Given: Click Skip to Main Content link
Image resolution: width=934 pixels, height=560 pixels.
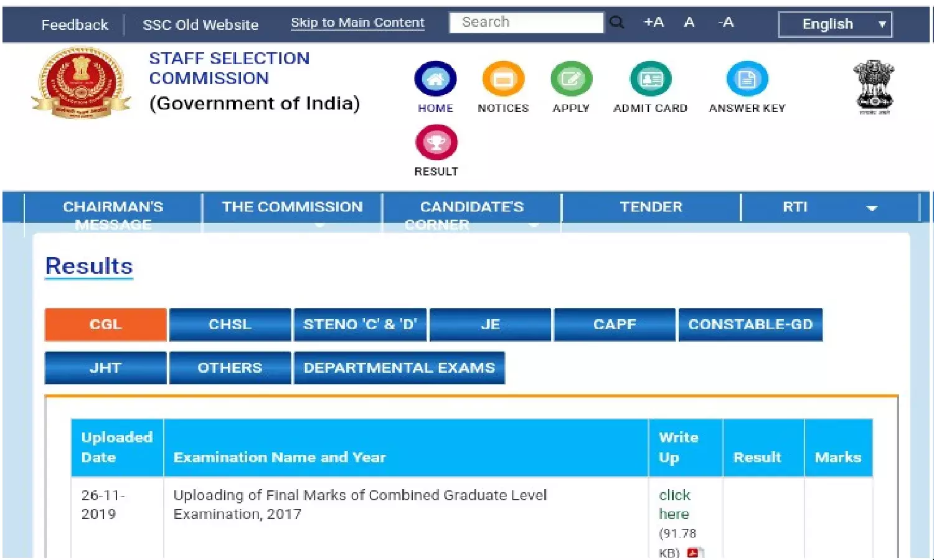Looking at the screenshot, I should (x=357, y=23).
